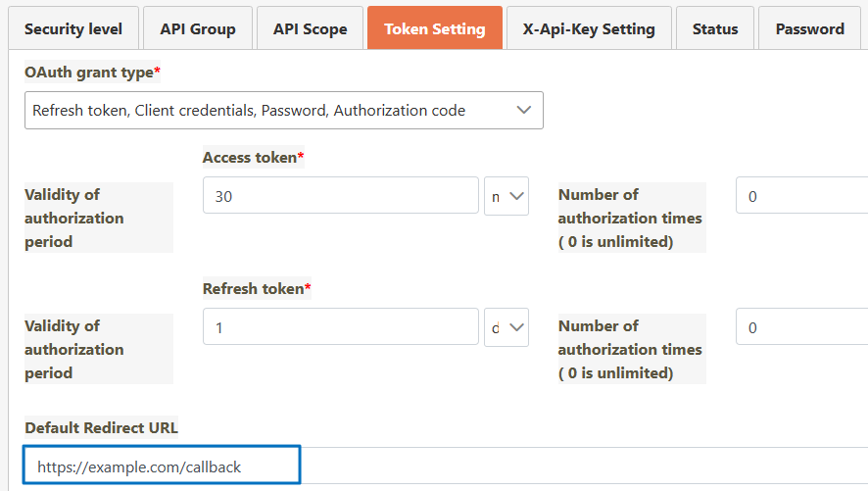Open the Access token time unit dropdown
The width and height of the screenshot is (868, 491).
click(506, 196)
